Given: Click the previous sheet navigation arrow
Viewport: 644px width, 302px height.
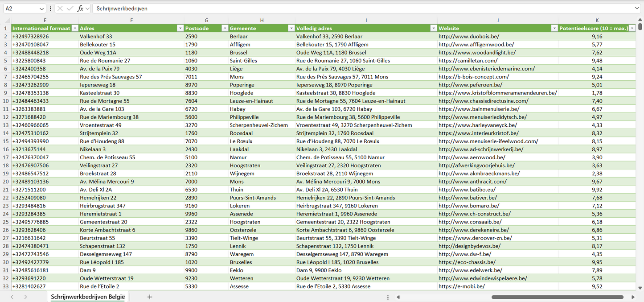Looking at the screenshot, I should [12, 297].
